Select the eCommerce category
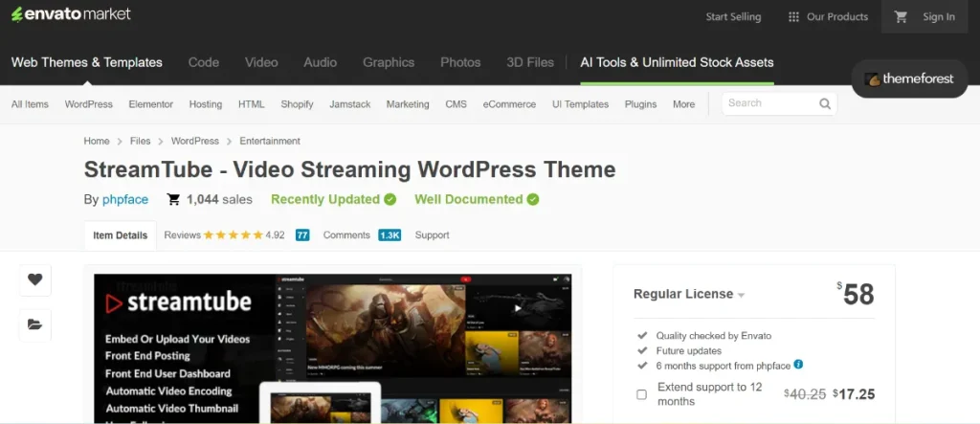Screen dimensions: 980x424 tap(509, 104)
